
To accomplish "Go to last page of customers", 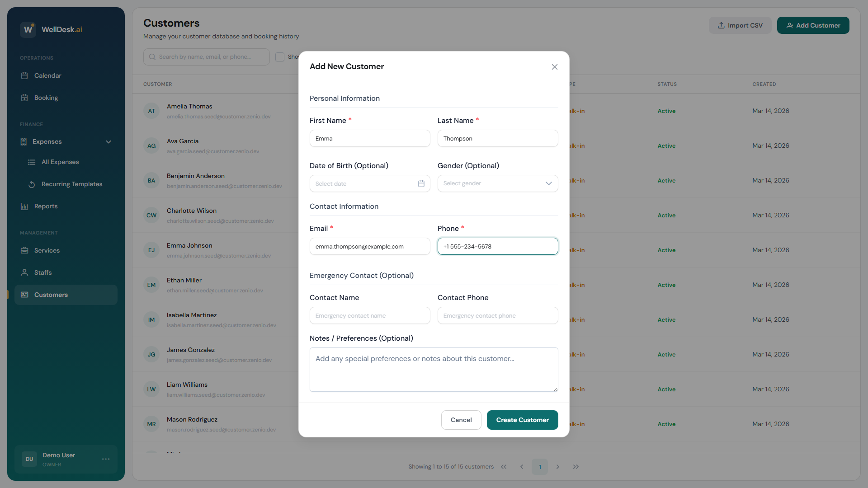I will 576,467.
